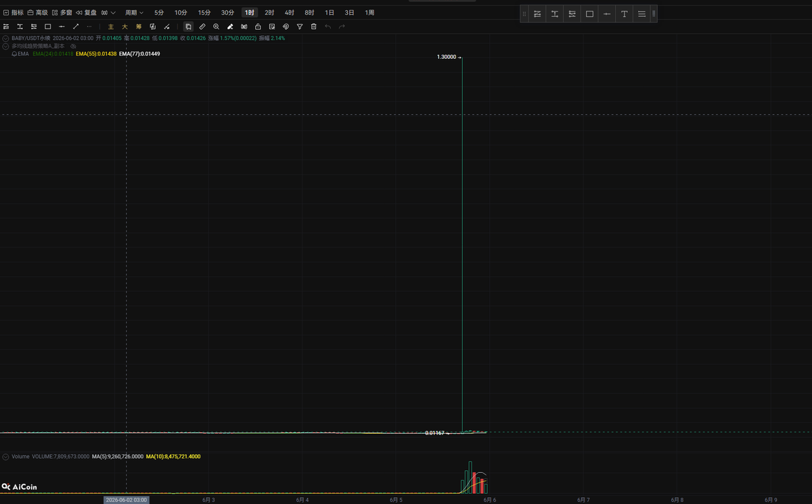Redo the last drawing action
Screen dimensions: 812x504
(x=342, y=26)
